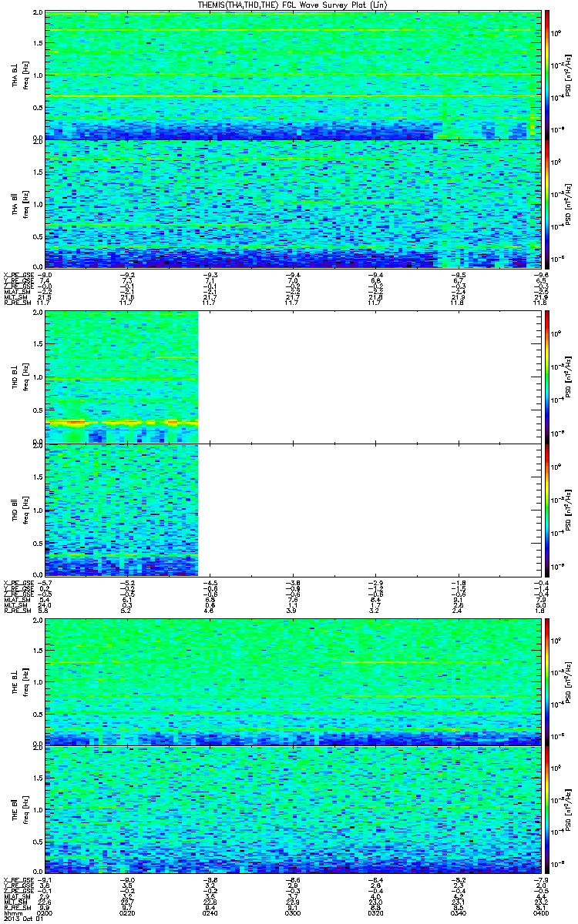Click the 0320 time tick label
Screen dimensions: 578x924
pos(374,912)
